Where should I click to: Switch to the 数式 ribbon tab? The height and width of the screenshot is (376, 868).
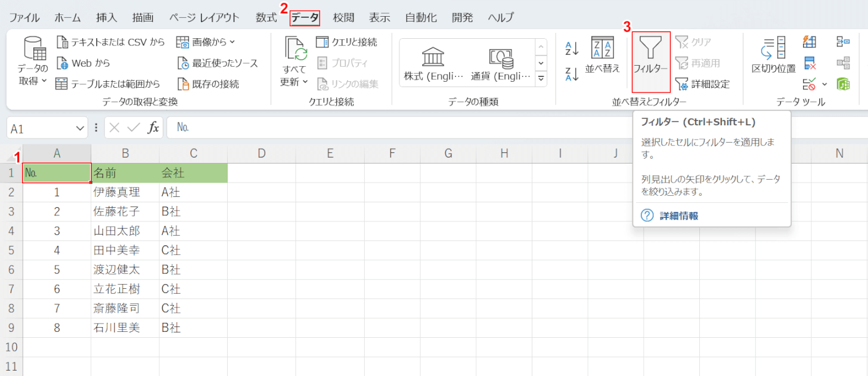pos(266,17)
